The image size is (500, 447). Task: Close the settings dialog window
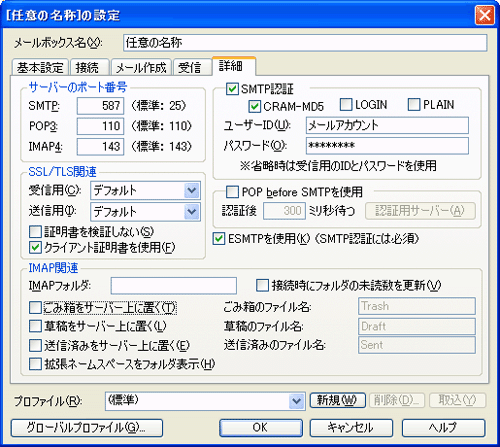point(484,15)
